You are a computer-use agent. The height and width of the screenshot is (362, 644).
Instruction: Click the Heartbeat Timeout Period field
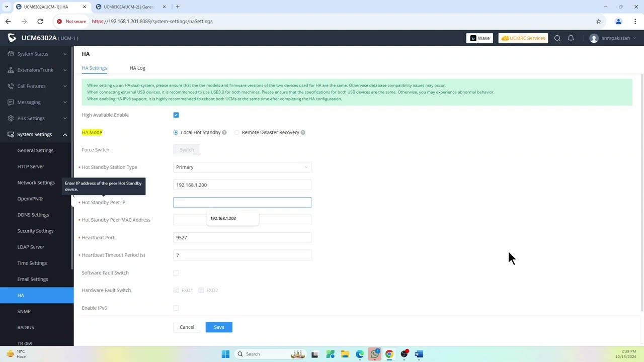pos(242,255)
